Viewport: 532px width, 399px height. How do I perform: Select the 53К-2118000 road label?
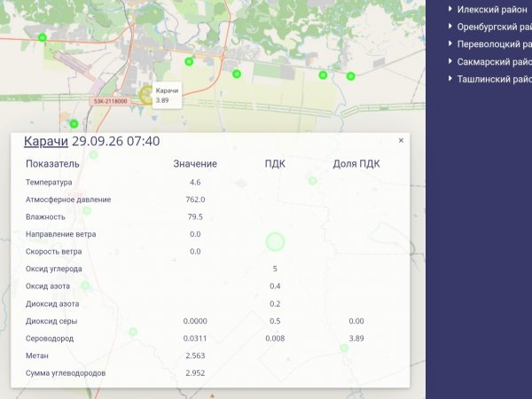[x=110, y=101]
